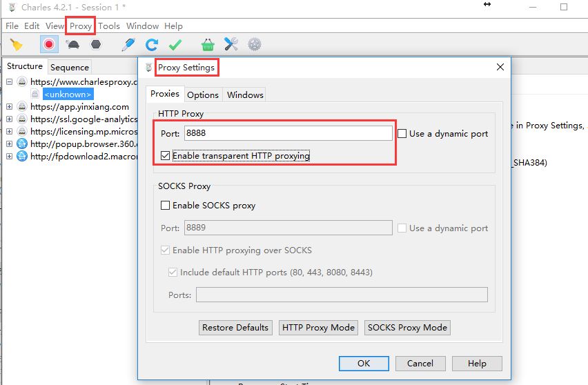The width and height of the screenshot is (588, 385).
Task: Click the green Validate checkmark icon
Action: click(175, 45)
